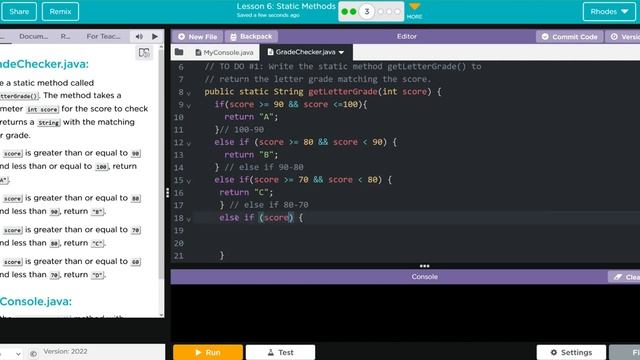Click 'return "C";' on line 16
This screenshot has height=360, width=640.
246,192
